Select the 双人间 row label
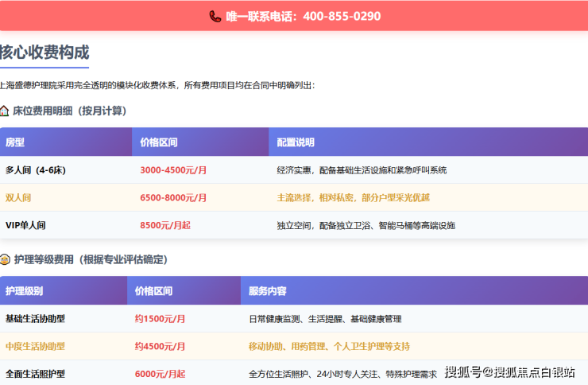This screenshot has height=385, width=588. click(18, 197)
